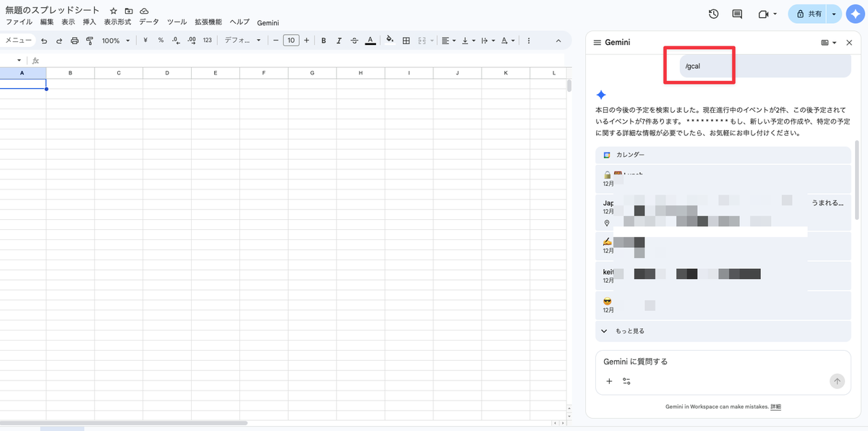Viewport: 868px width, 431px height.
Task: Open the データ menu
Action: coord(149,22)
